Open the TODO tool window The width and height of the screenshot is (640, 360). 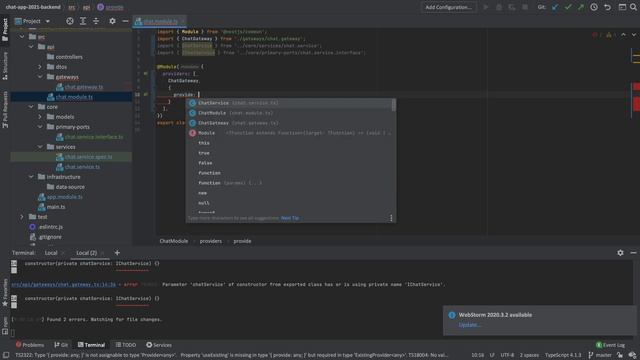click(126, 345)
